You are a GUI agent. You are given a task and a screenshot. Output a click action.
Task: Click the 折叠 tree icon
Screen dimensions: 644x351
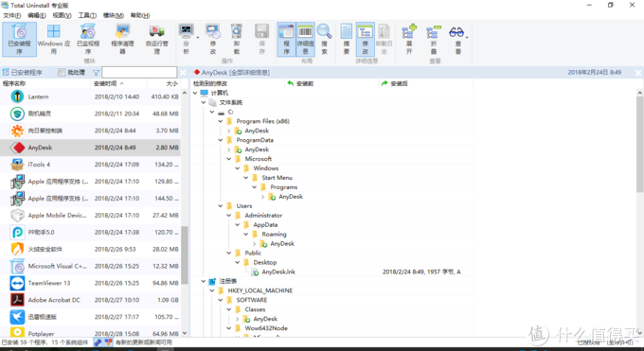pos(434,31)
